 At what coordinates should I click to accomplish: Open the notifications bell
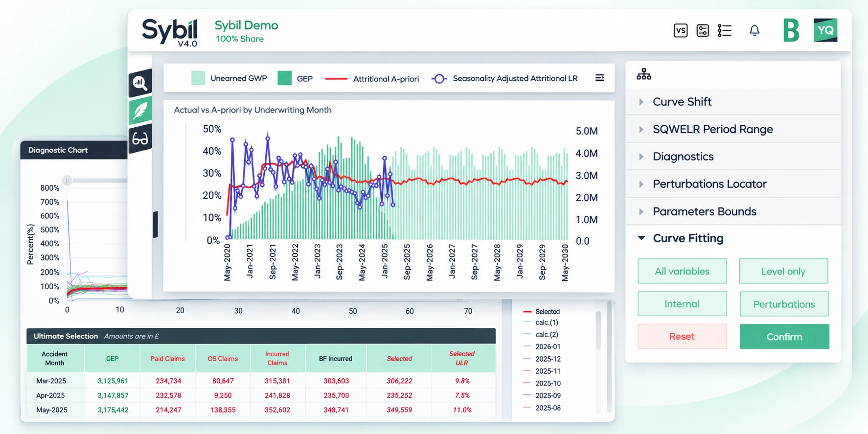pyautogui.click(x=754, y=30)
